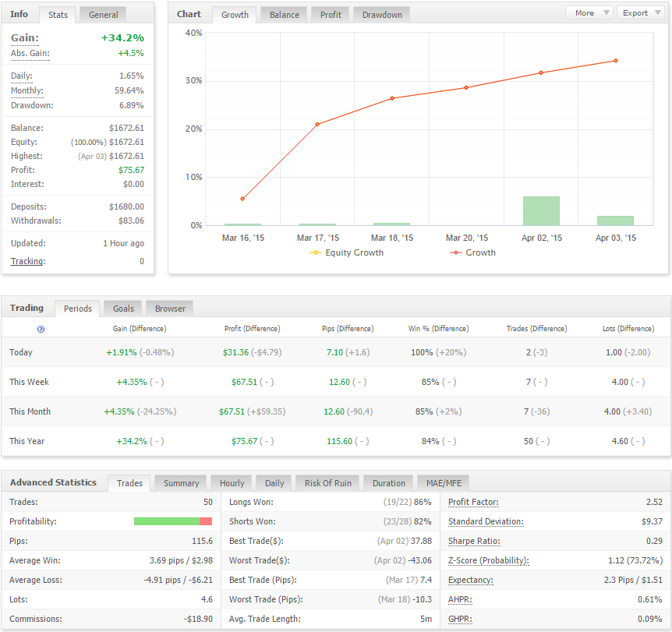The width and height of the screenshot is (672, 632).
Task: Click the Today row label
Action: pos(21,352)
